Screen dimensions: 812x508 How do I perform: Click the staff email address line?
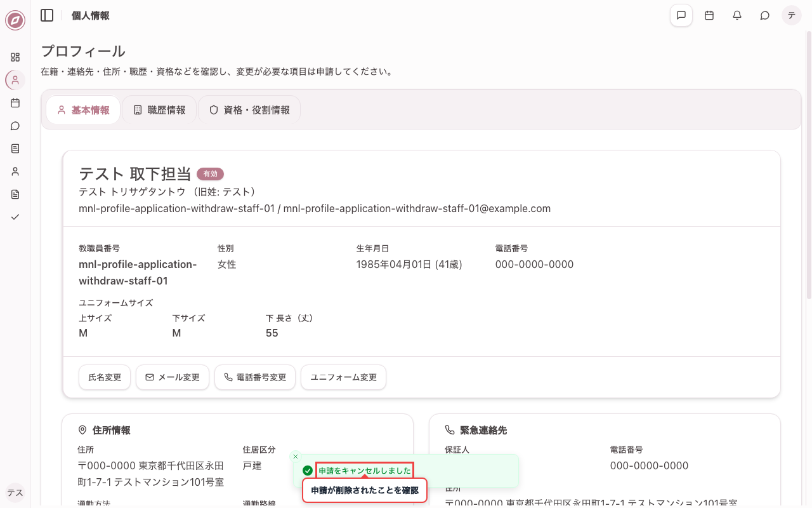pyautogui.click(x=315, y=208)
